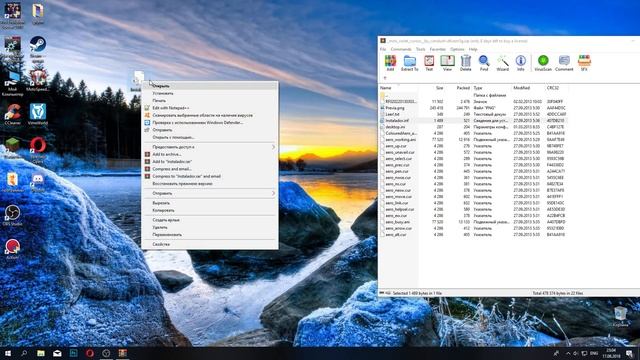The image size is (640, 360).
Task: Click the Opera icon on the taskbar
Action: [90, 353]
